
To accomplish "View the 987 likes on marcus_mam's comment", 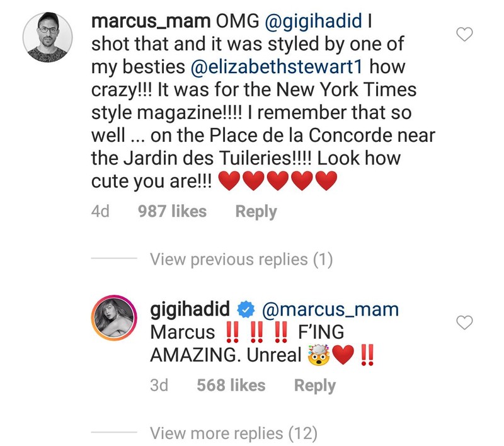I will [172, 212].
